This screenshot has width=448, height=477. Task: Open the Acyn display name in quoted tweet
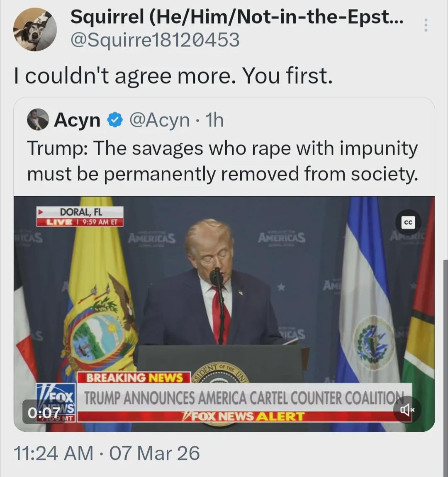[77, 120]
